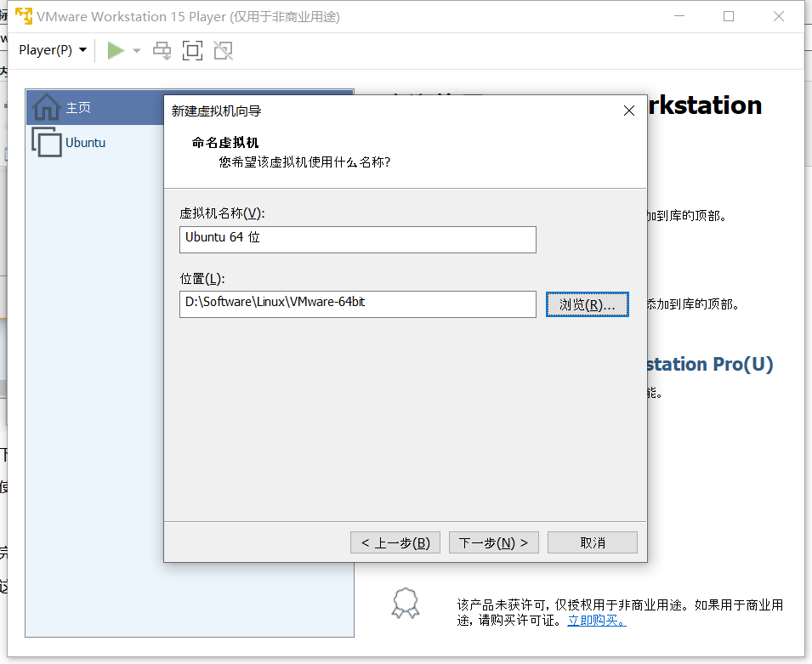Click the home icon beside 主页
812x664 pixels.
pos(47,106)
